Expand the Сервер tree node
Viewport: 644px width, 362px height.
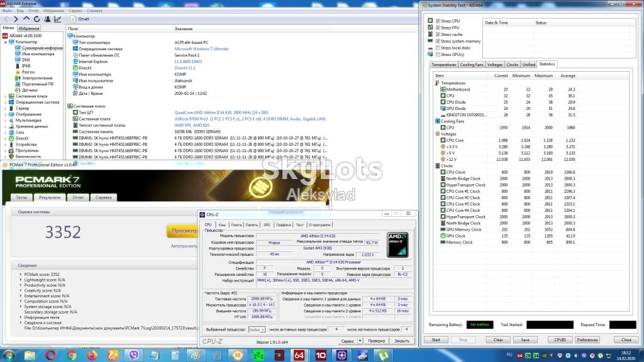tap(5, 108)
